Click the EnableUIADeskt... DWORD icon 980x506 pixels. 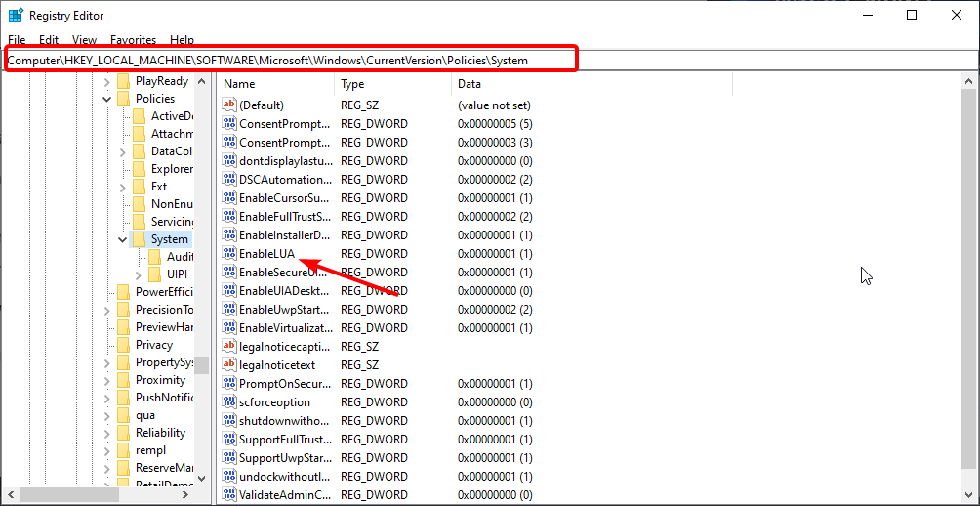pos(229,291)
